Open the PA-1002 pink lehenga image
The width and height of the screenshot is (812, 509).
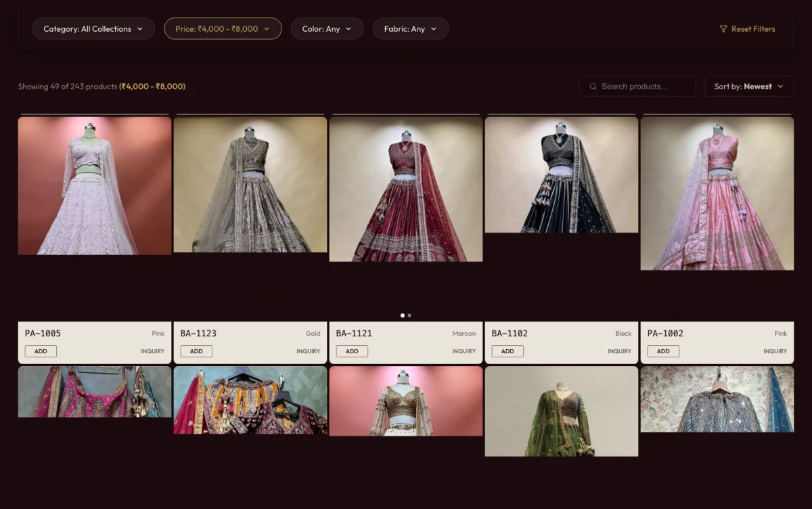[x=717, y=194]
